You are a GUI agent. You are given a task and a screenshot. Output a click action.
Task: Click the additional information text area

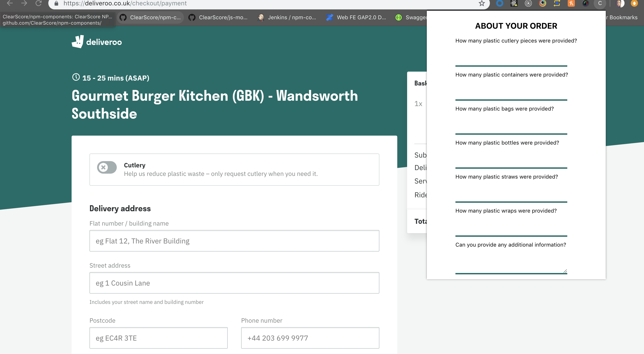[x=511, y=262]
